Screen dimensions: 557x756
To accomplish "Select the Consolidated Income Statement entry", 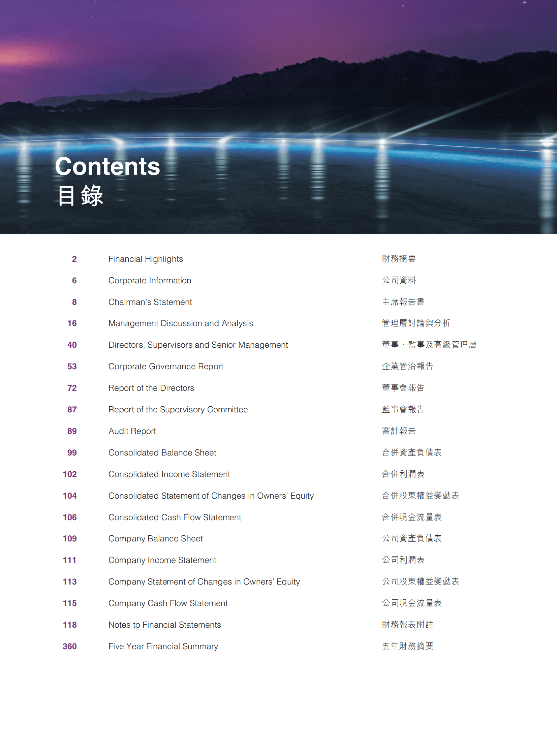I will click(x=169, y=474).
